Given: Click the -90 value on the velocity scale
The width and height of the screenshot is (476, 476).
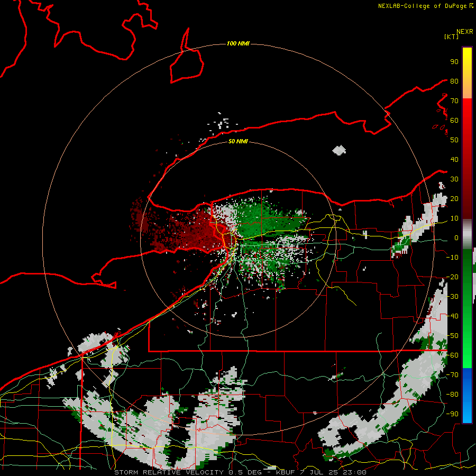Looking at the screenshot, I should [452, 414].
